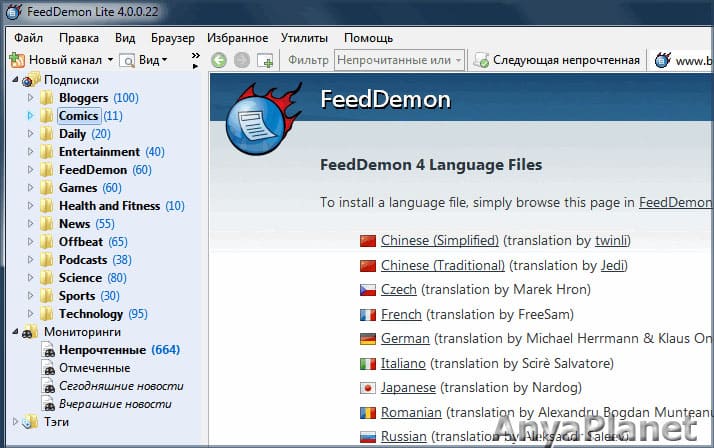Open the Czech language link
This screenshot has height=448, width=714.
point(398,290)
